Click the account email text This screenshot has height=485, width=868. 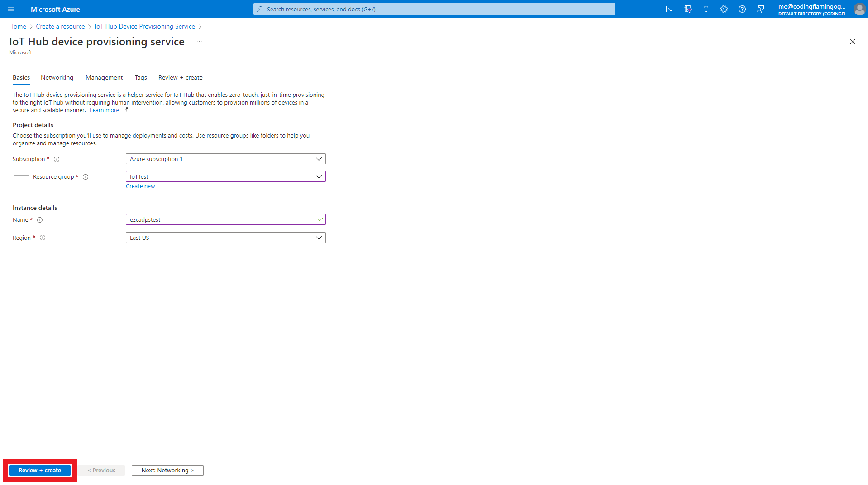click(812, 6)
